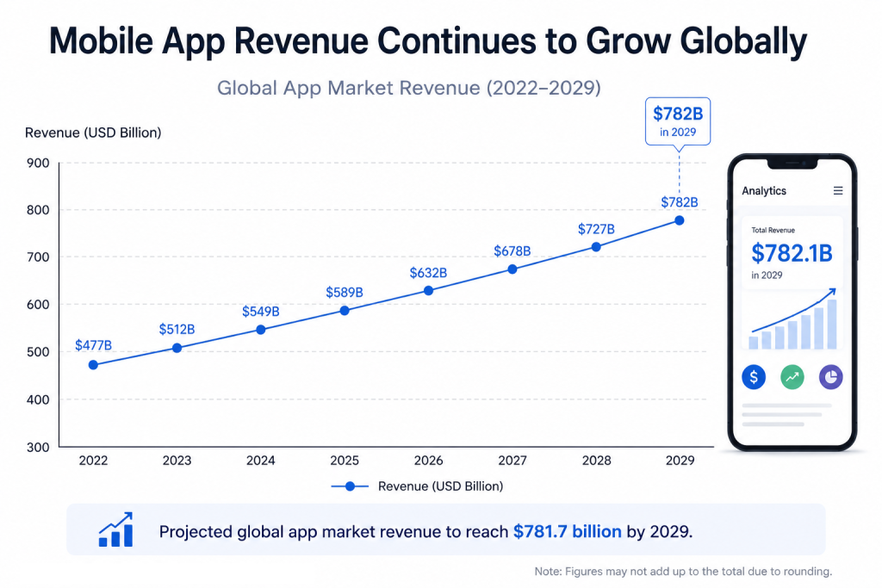Click the 2022 data point on the line
Screen dimensions: 882x588
pyautogui.click(x=93, y=365)
